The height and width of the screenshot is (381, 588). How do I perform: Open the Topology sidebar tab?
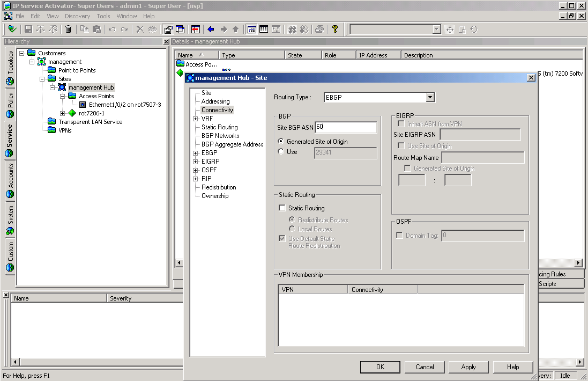[x=10, y=67]
